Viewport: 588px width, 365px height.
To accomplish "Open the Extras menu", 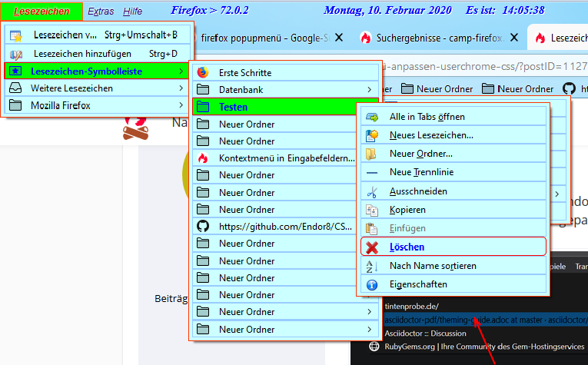I will [101, 12].
